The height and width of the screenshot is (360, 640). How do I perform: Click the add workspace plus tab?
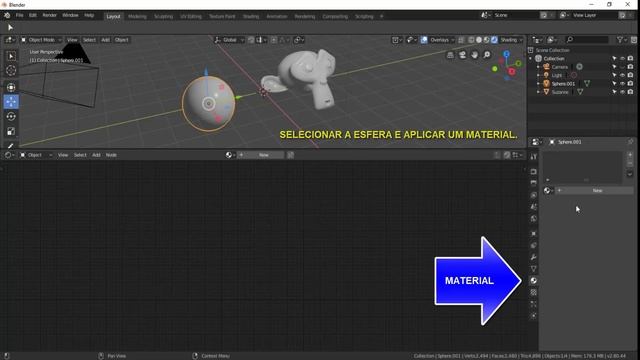tap(382, 16)
